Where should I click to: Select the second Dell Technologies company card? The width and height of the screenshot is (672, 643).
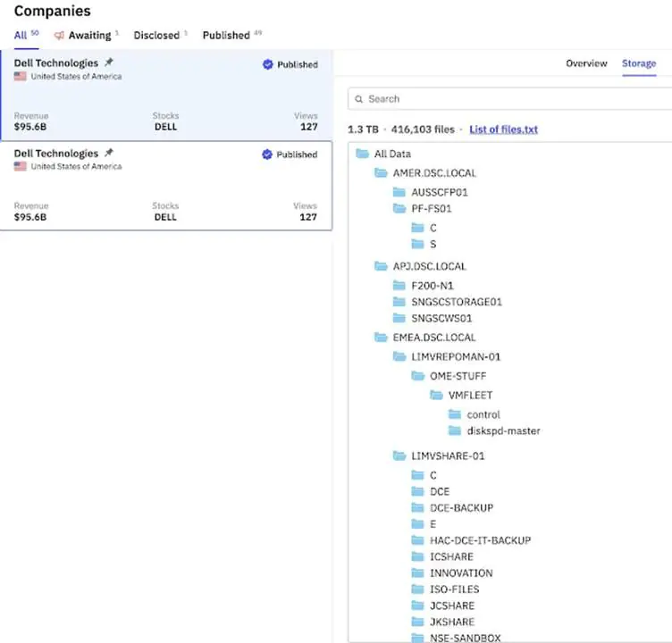(x=165, y=186)
